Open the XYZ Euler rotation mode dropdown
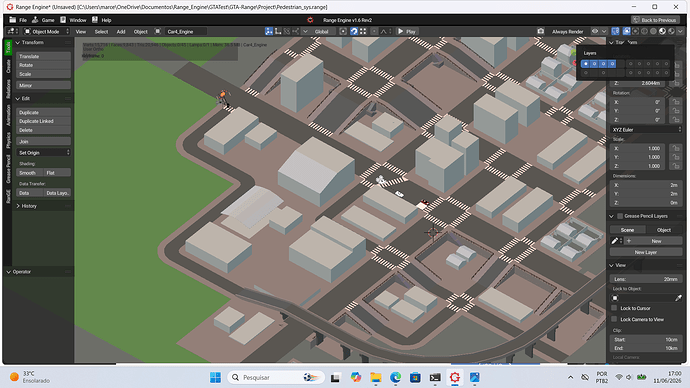Image resolution: width=690 pixels, height=388 pixels. (646, 129)
